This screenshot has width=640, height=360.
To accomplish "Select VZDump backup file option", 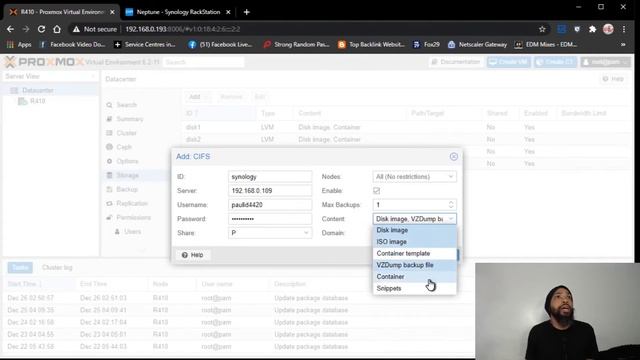I will 414,265.
